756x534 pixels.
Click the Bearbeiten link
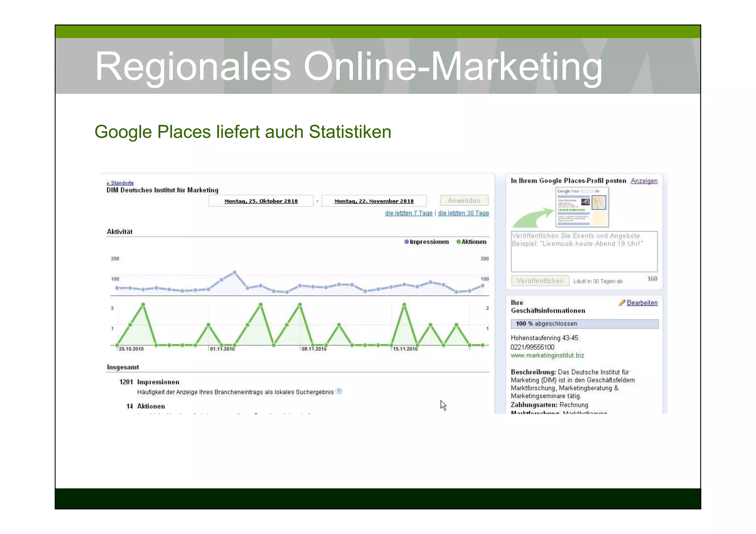(642, 303)
